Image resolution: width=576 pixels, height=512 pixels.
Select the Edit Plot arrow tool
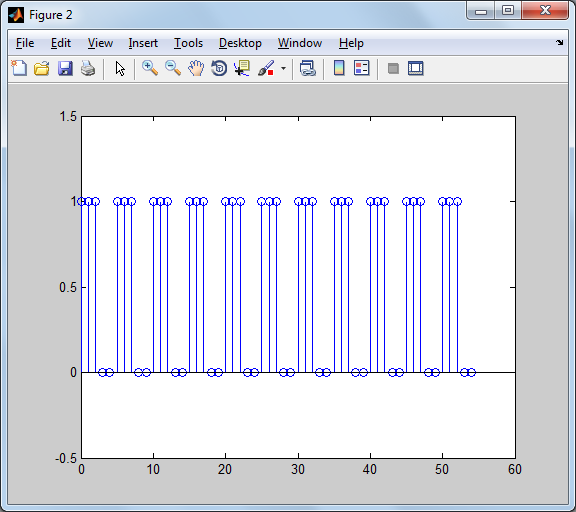120,68
